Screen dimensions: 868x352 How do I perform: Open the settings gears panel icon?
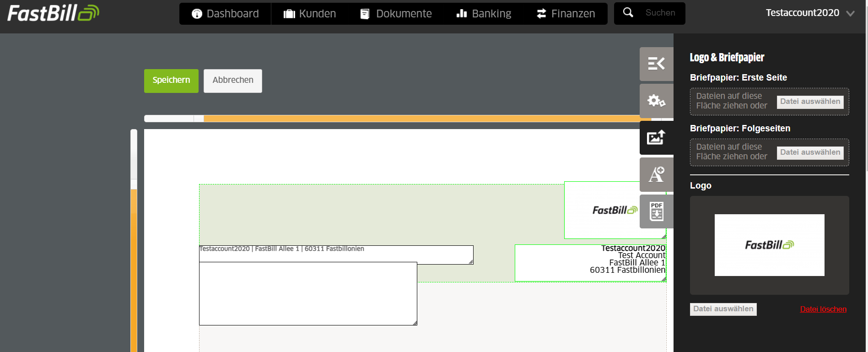pyautogui.click(x=656, y=101)
